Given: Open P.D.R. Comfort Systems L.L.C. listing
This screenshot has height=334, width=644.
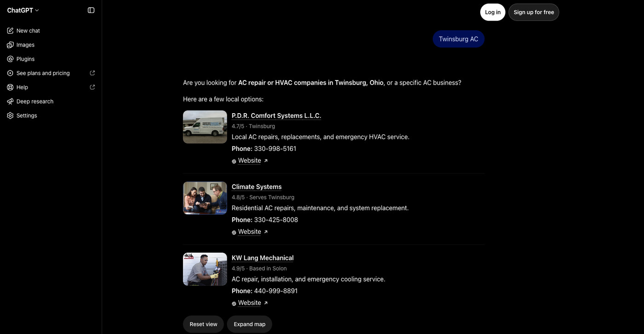Looking at the screenshot, I should [276, 115].
